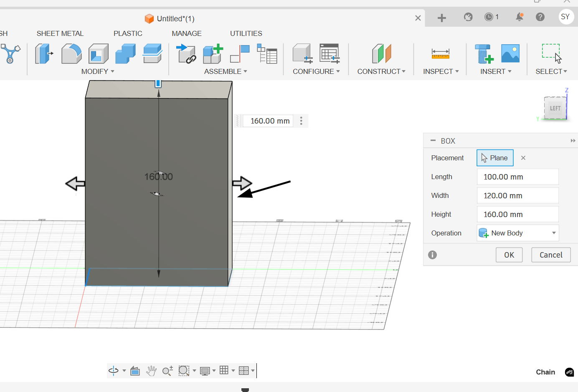Open the UTILITIES tab

(246, 33)
